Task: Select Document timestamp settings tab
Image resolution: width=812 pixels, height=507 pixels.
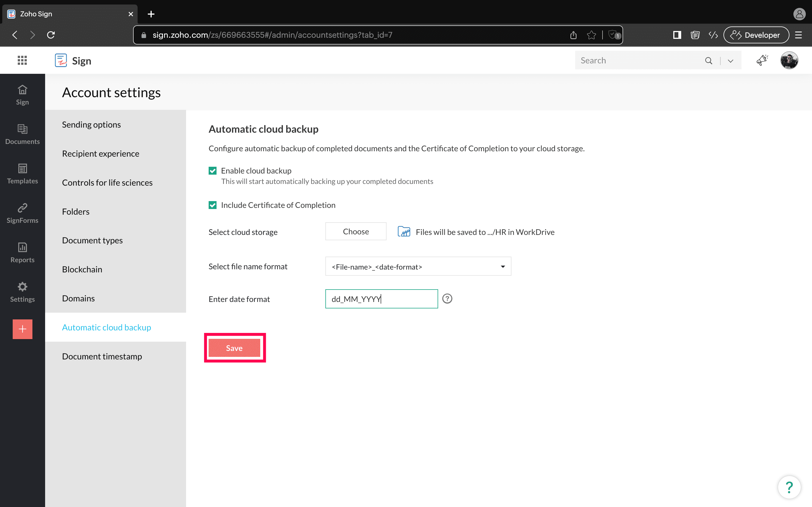Action: [x=102, y=356]
